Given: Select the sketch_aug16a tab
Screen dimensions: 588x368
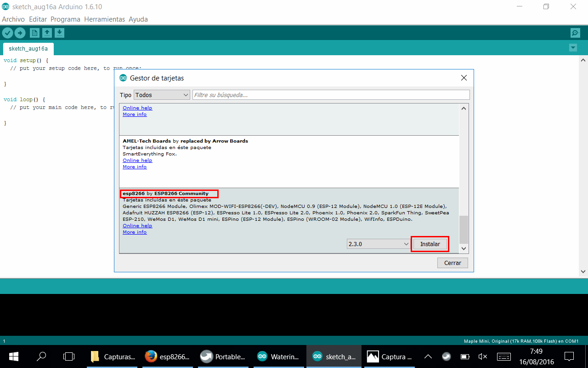Looking at the screenshot, I should (x=28, y=48).
